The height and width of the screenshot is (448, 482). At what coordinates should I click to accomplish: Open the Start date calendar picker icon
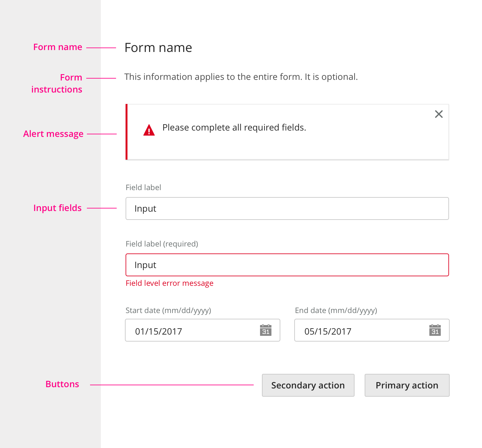pos(266,330)
